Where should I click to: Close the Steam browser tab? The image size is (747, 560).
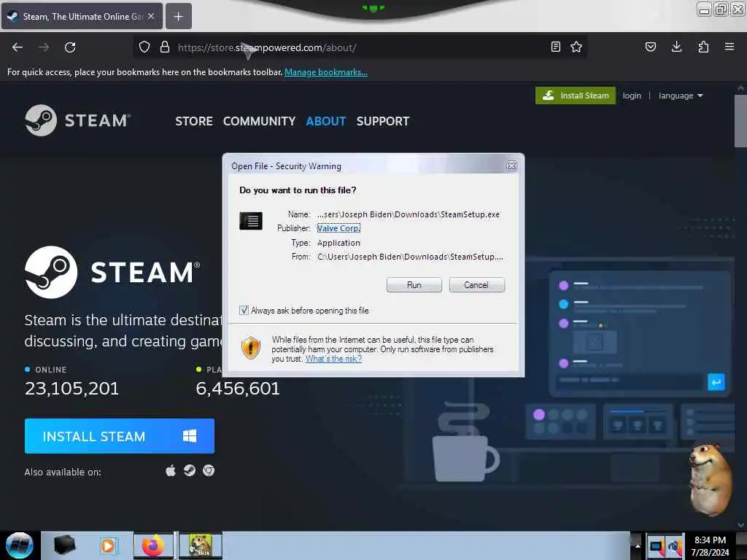point(151,16)
